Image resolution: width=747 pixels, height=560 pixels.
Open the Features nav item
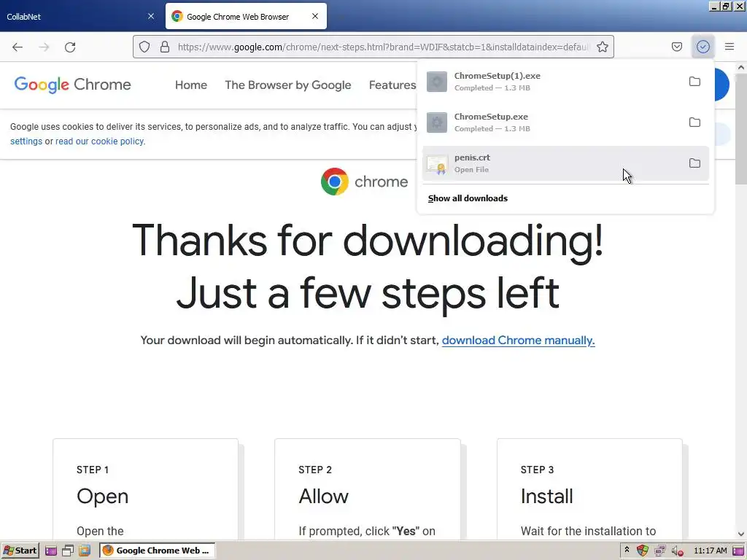click(392, 85)
